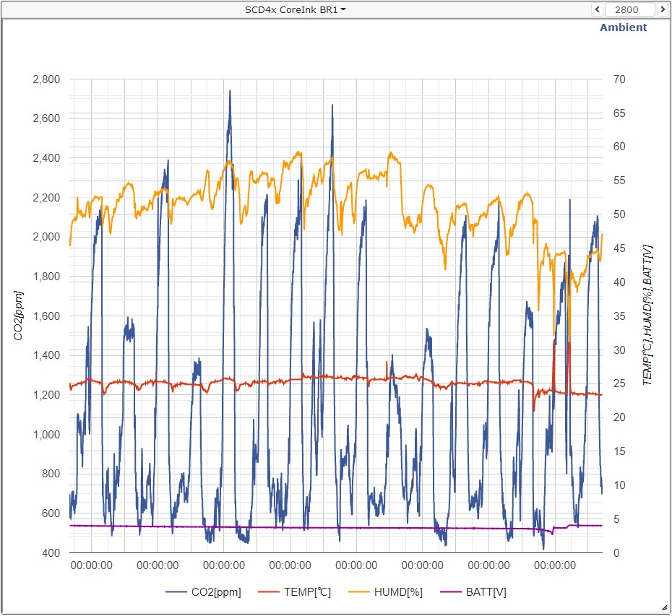Click the blue CO2 legend line marker

pos(176,592)
